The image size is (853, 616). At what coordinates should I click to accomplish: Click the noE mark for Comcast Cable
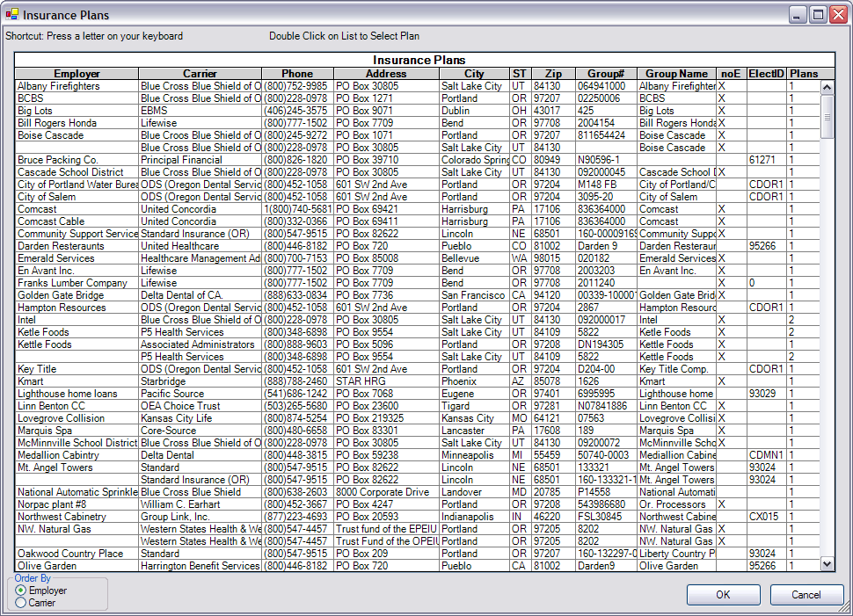coord(722,221)
